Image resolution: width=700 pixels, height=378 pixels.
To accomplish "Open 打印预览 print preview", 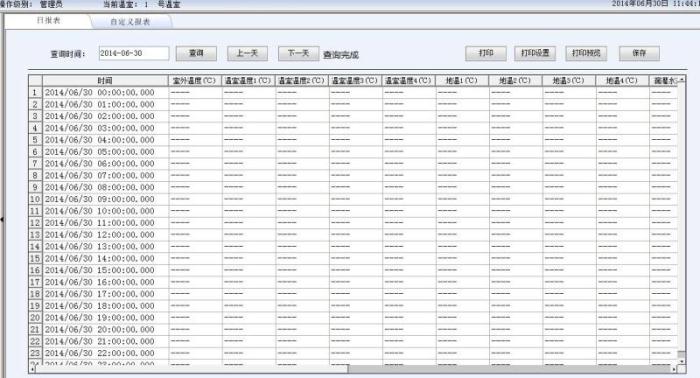I will [586, 53].
